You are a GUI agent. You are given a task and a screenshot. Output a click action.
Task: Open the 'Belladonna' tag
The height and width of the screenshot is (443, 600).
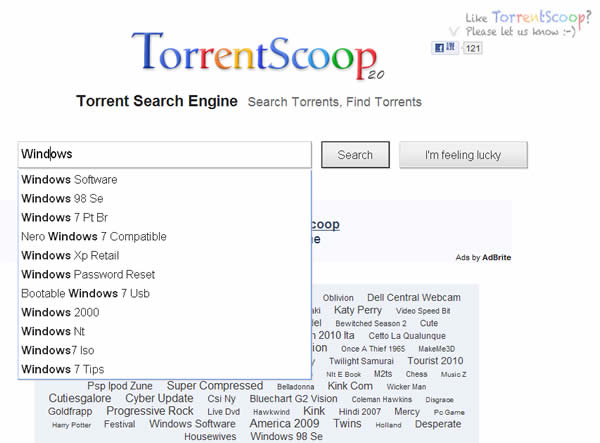[x=295, y=387]
